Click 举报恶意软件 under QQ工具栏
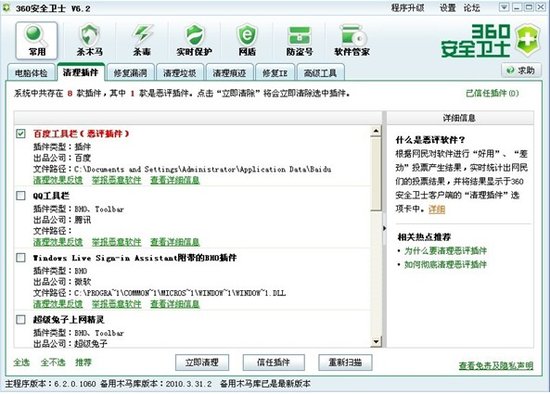This screenshot has height=394, width=550. (x=116, y=242)
